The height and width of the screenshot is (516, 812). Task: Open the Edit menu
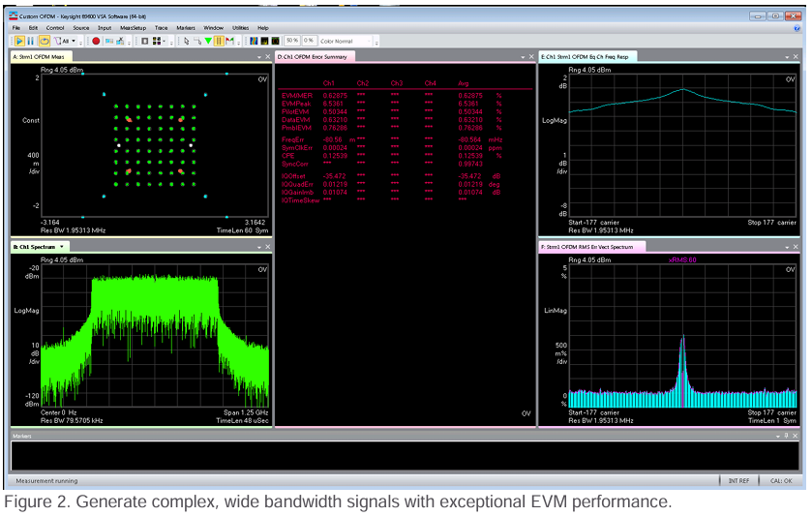[33, 28]
